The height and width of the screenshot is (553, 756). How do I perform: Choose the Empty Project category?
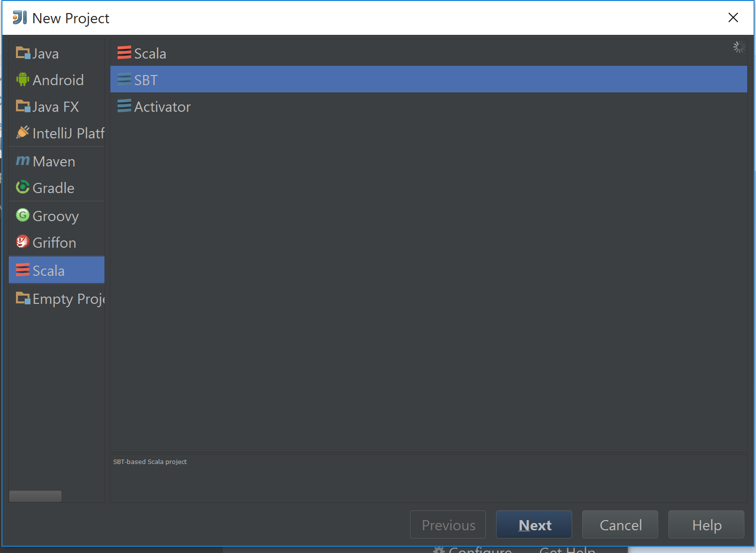[x=57, y=299]
